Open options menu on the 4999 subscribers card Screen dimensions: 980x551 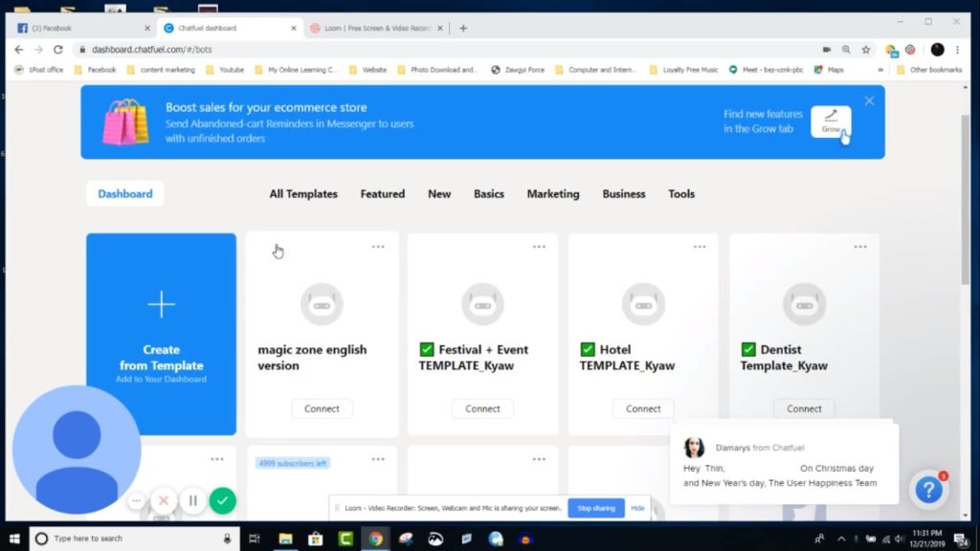point(378,459)
